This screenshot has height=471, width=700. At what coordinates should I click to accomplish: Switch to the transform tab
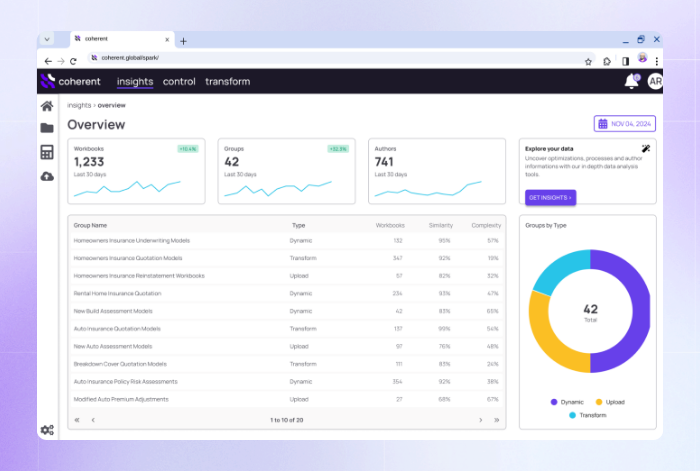click(x=227, y=82)
